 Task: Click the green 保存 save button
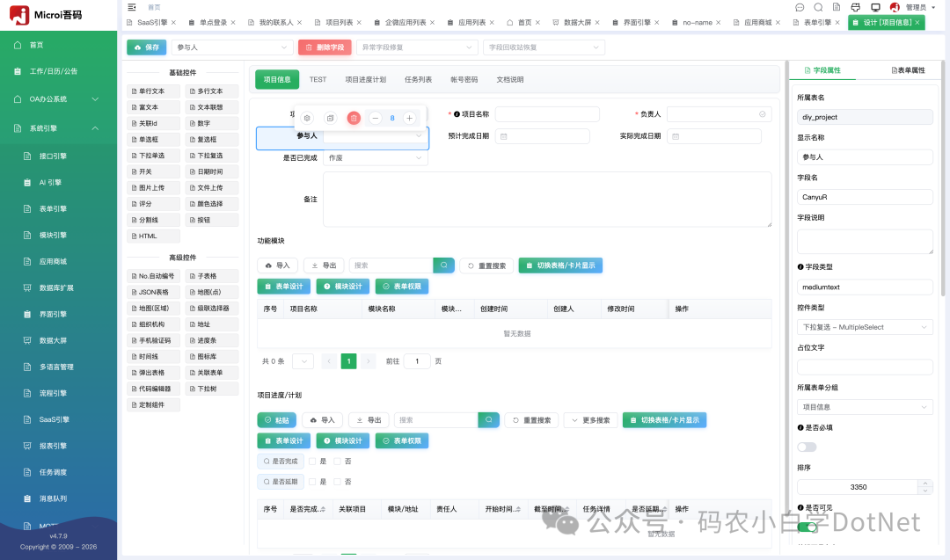146,47
